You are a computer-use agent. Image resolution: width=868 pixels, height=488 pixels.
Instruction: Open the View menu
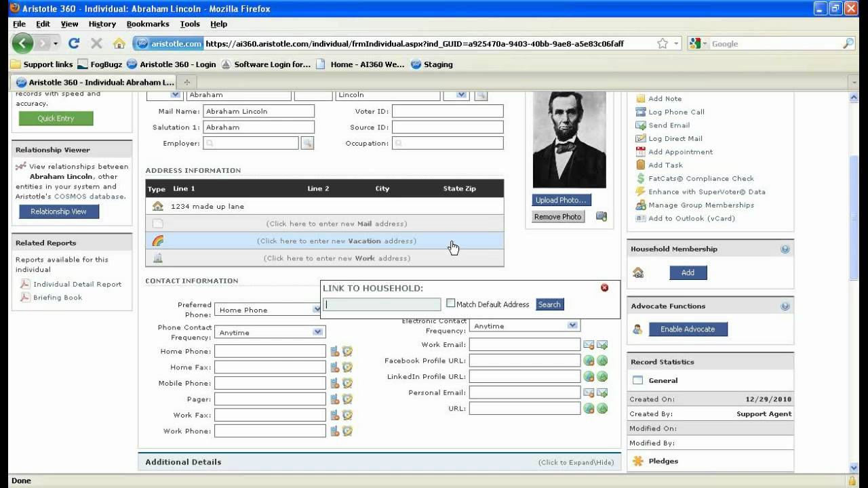coord(69,24)
